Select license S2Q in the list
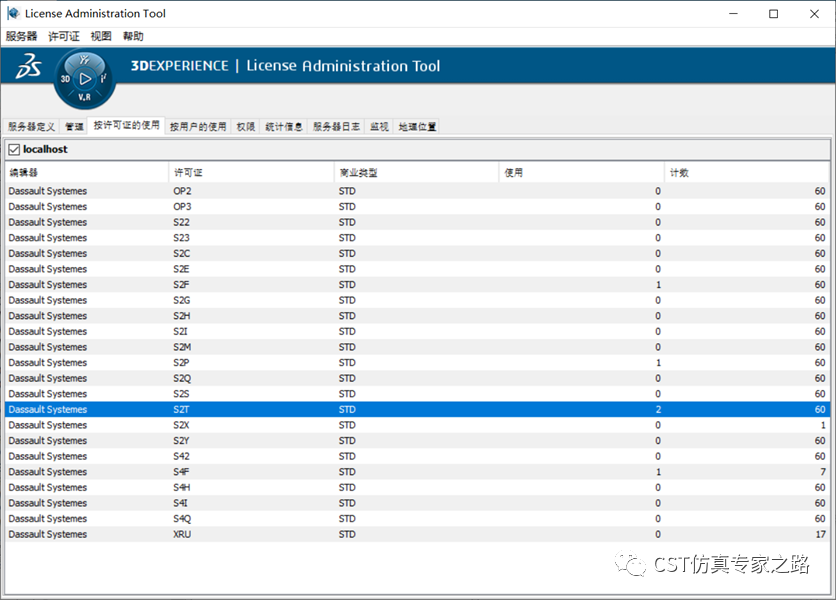The height and width of the screenshot is (600, 836). 417,378
